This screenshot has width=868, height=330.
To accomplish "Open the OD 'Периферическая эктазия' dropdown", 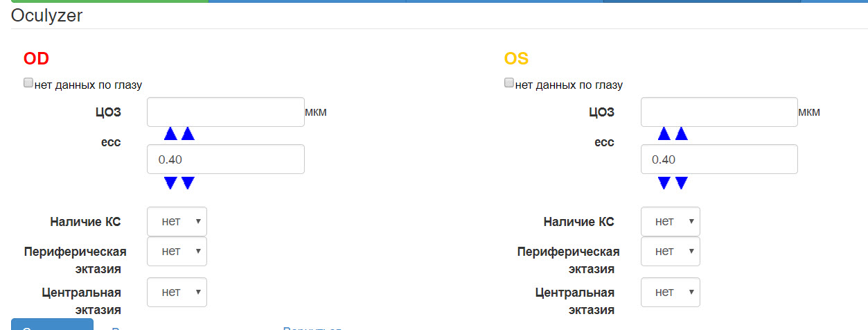I will [x=177, y=251].
